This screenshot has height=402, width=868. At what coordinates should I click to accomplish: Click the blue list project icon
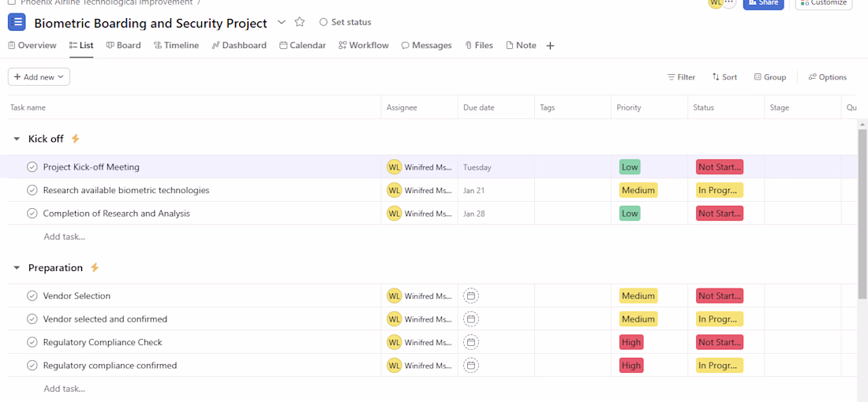(17, 22)
